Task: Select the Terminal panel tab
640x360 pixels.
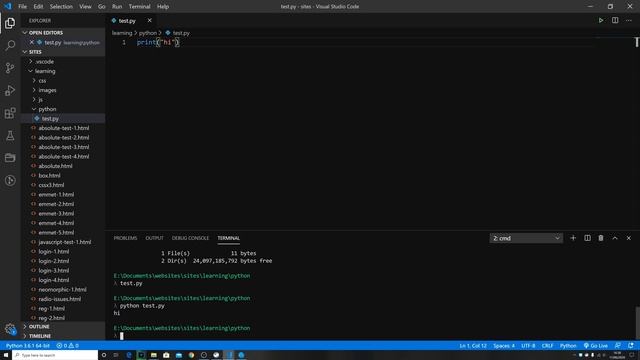Action: [229, 238]
